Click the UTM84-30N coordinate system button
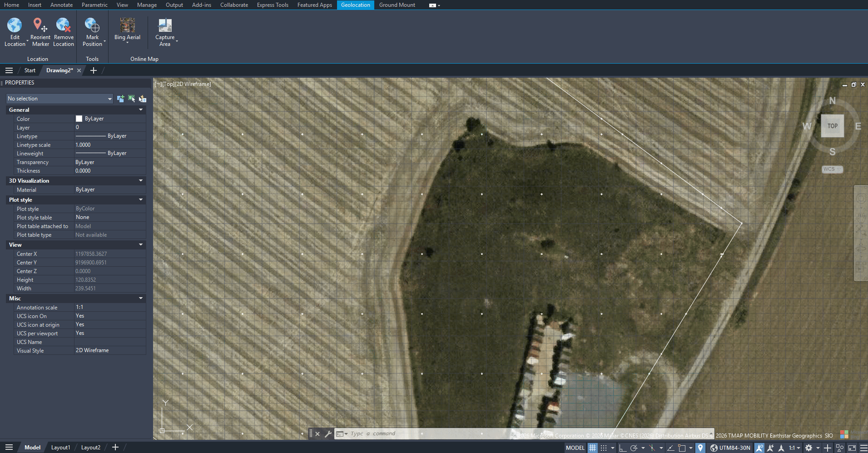Screen dimensions: 868x453 (730, 448)
